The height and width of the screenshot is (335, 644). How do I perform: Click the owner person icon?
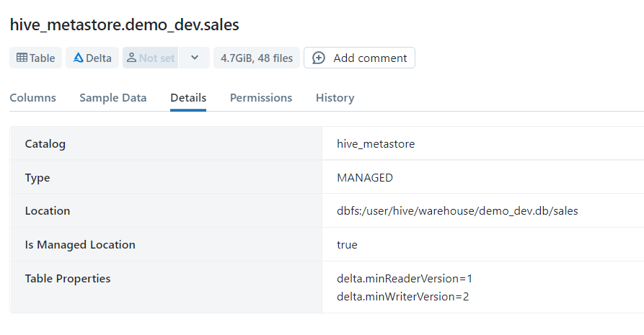point(131,58)
